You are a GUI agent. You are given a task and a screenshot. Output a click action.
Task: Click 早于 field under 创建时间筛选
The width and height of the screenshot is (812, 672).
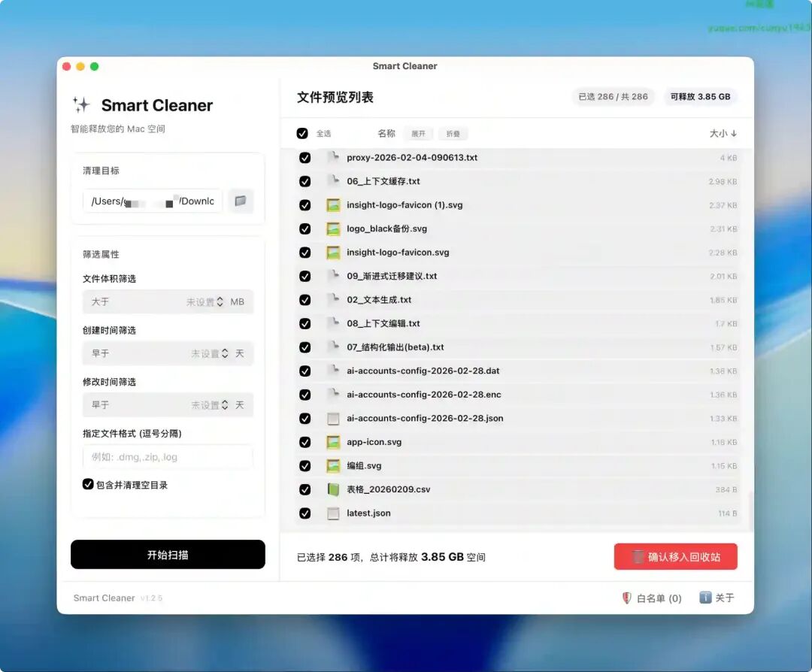click(x=168, y=353)
